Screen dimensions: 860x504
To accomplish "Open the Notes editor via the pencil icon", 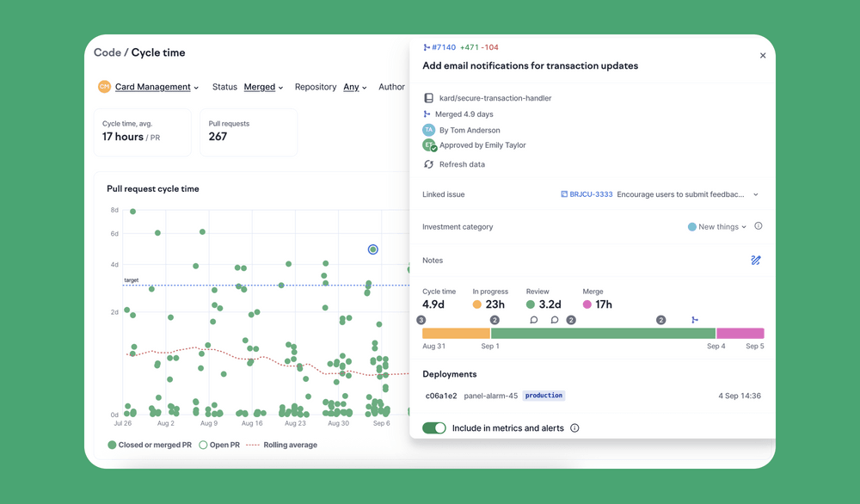I will coord(756,260).
